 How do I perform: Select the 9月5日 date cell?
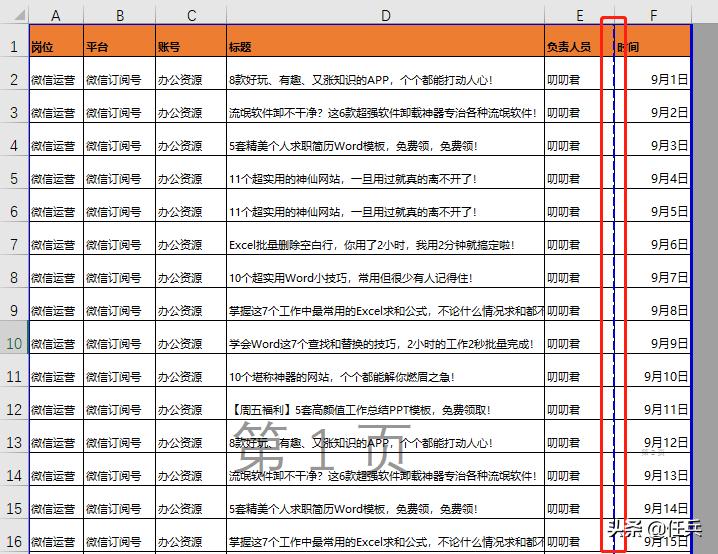pos(652,205)
